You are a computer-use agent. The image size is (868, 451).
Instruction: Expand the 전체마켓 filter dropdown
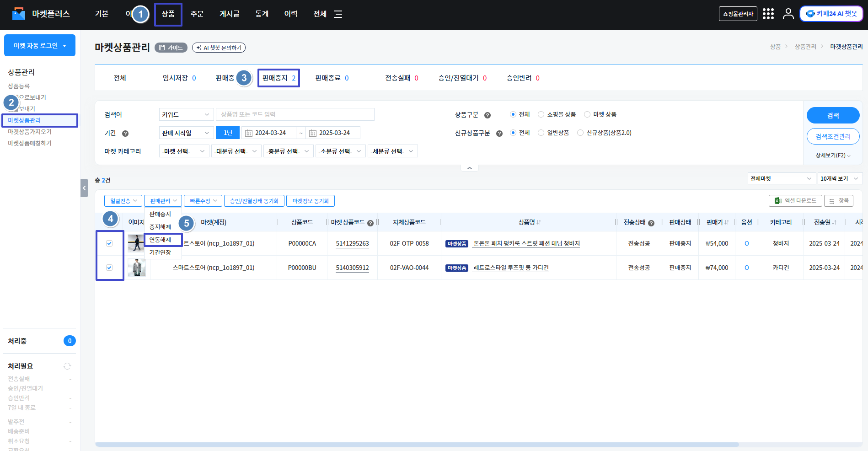pyautogui.click(x=781, y=178)
